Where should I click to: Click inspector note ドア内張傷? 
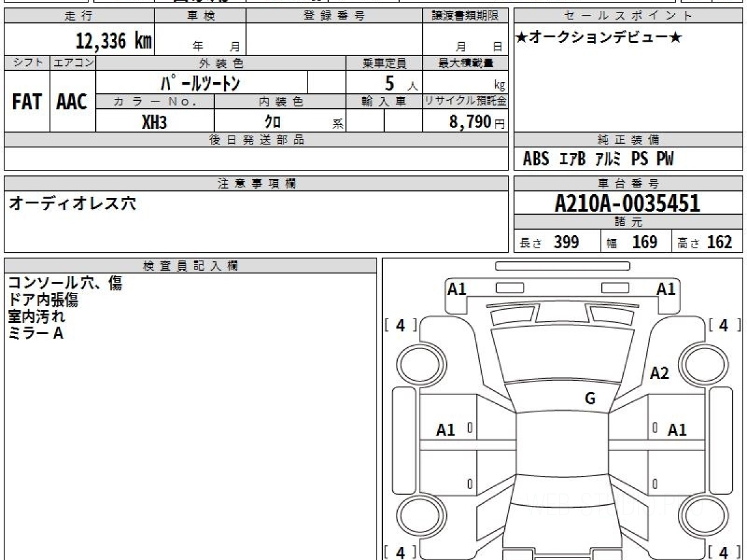click(x=43, y=301)
